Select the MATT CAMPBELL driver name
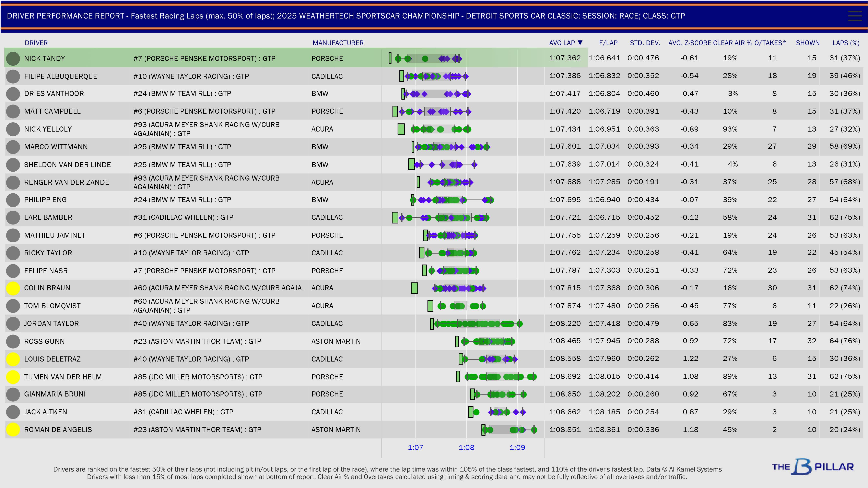Screen dimensions: 868x488 click(x=52, y=111)
